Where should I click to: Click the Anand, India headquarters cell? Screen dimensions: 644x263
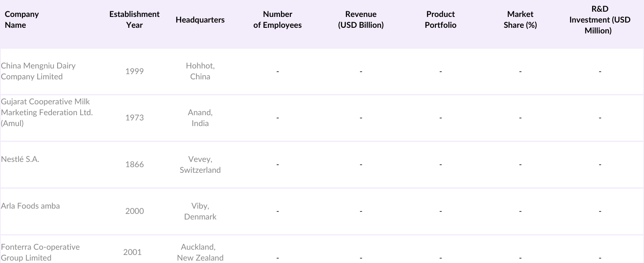click(200, 118)
